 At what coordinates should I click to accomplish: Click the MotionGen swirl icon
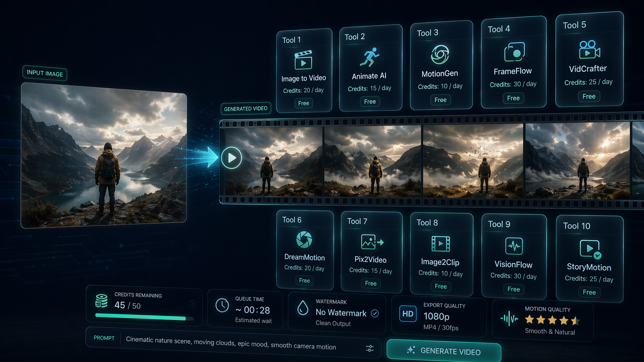point(440,55)
